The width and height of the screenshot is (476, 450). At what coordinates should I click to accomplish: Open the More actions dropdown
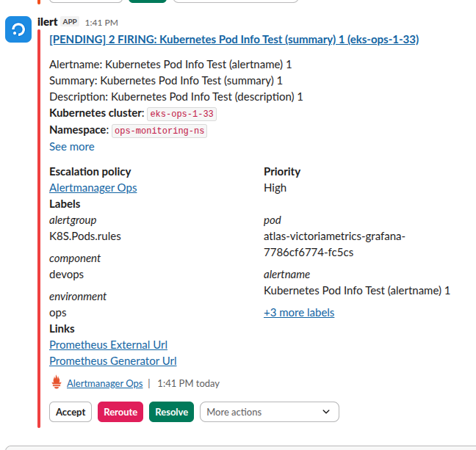[269, 412]
